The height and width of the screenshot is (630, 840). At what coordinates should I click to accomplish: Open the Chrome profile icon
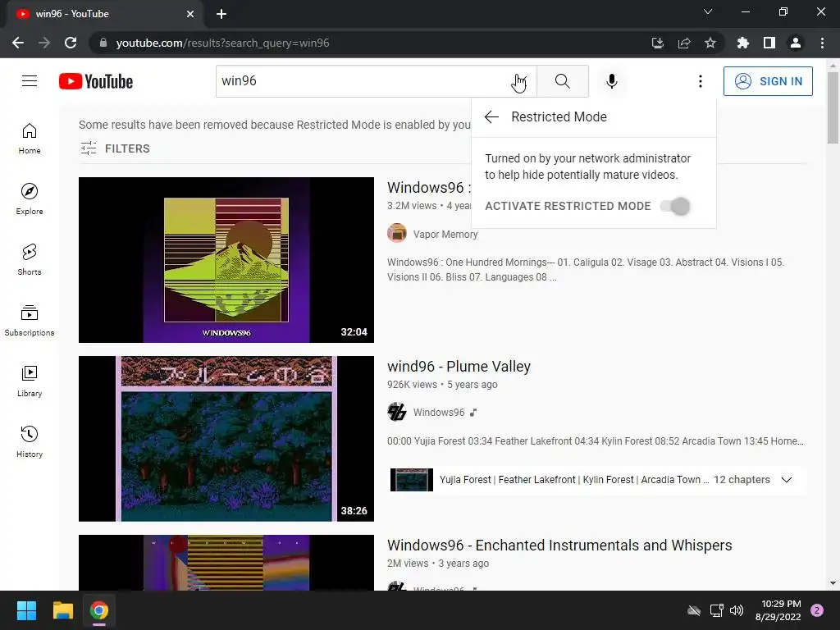[796, 43]
